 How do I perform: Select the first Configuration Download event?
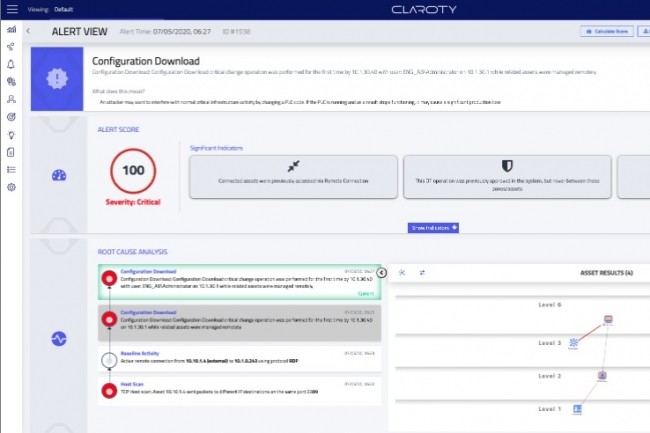point(240,281)
